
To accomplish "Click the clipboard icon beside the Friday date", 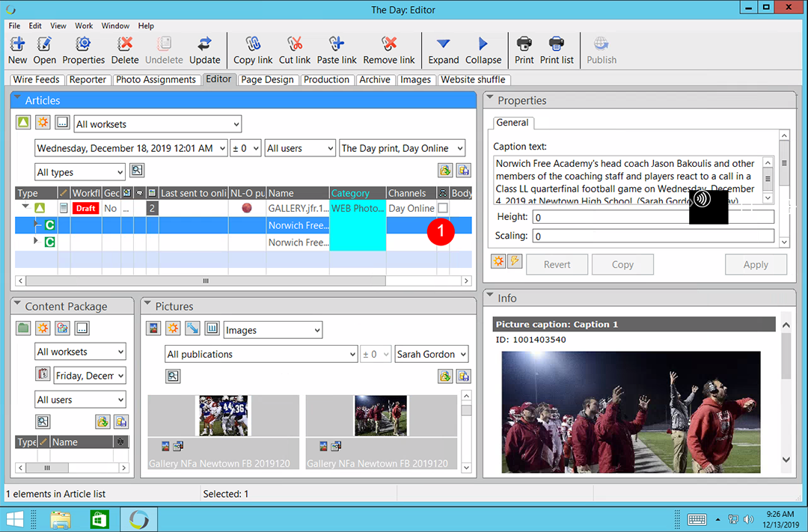I will [43, 373].
